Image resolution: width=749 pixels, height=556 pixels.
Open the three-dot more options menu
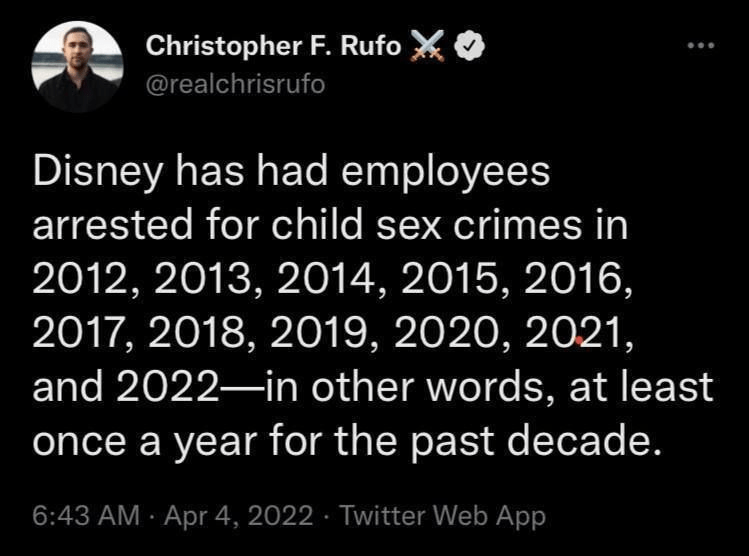(x=700, y=46)
